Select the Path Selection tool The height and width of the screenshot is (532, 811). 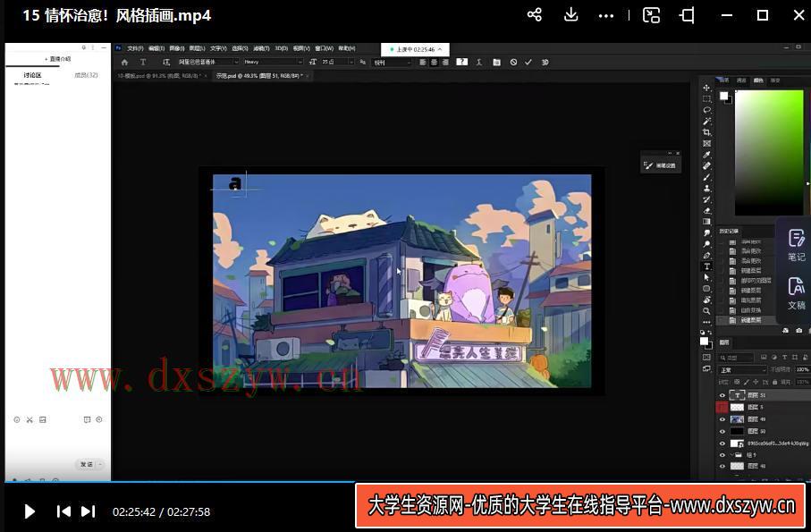[x=706, y=278]
